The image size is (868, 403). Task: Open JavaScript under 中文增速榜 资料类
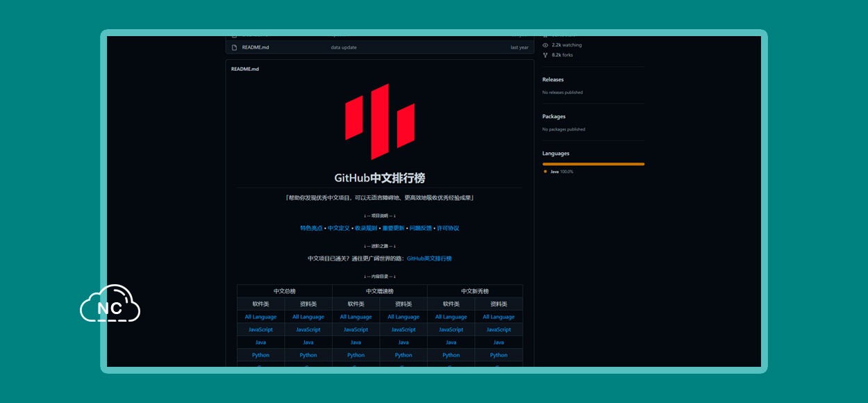(403, 329)
